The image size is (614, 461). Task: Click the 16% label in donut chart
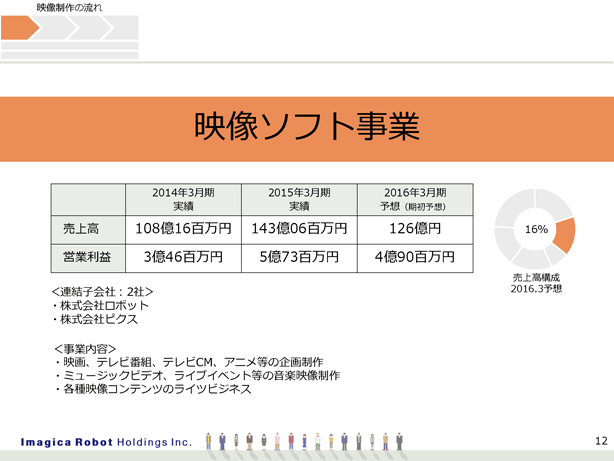[536, 229]
